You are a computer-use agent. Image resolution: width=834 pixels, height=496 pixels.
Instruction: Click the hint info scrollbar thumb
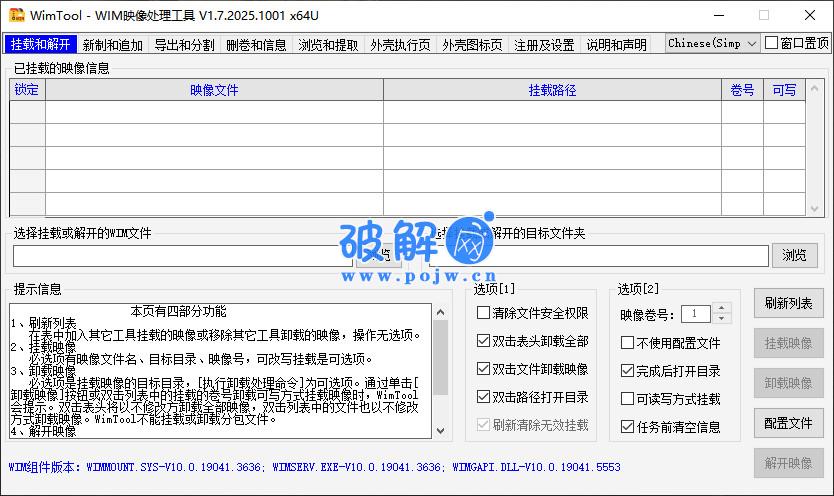coord(440,358)
